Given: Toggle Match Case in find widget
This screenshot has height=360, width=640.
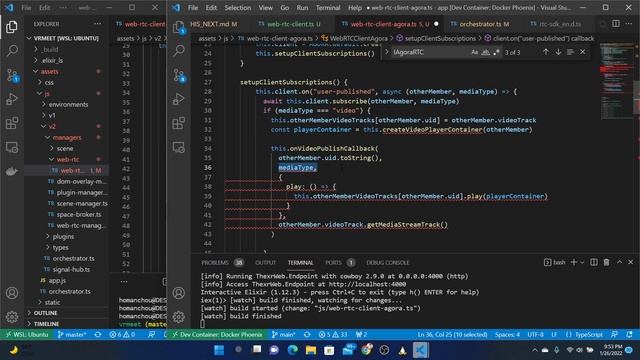Looking at the screenshot, I should coord(474,52).
